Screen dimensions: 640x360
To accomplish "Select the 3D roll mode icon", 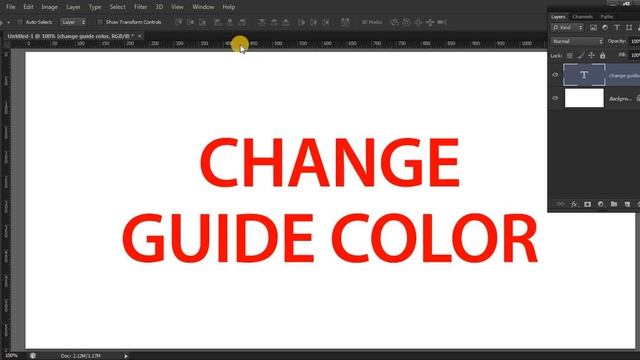I will pos(406,22).
